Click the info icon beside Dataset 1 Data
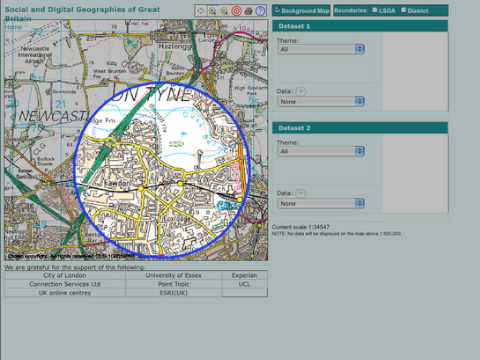 [300, 91]
